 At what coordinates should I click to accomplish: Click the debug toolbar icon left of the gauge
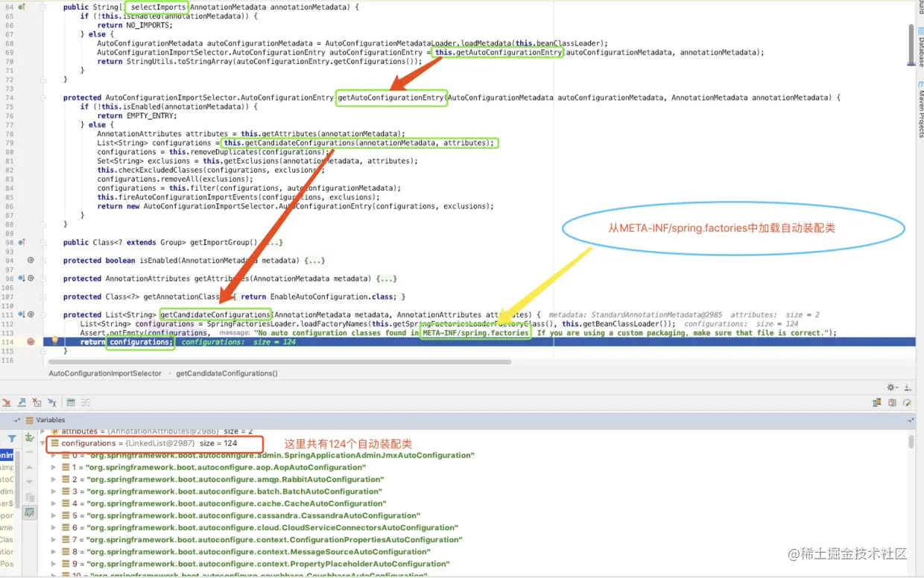click(x=892, y=402)
